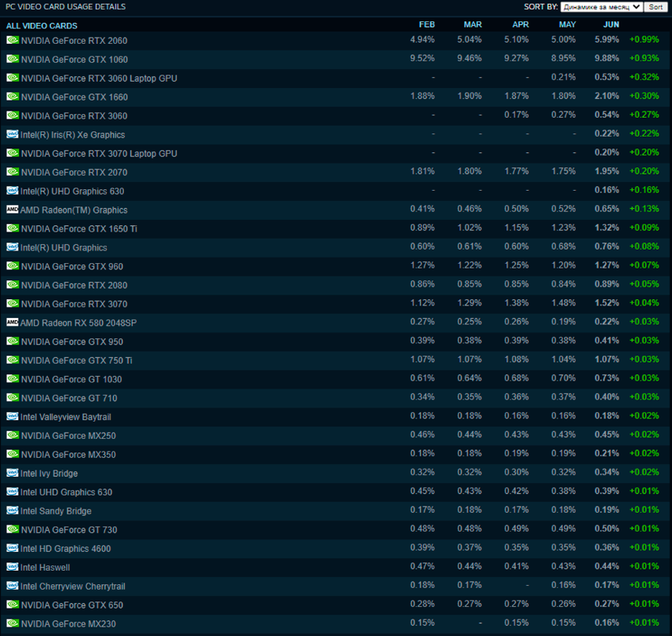Click the 0.19% May value for RX 580 2048SP
672x636 pixels.
563,322
